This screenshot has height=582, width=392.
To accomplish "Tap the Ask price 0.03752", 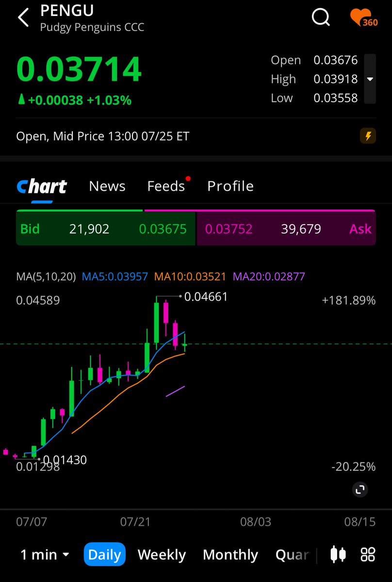I will tap(229, 229).
